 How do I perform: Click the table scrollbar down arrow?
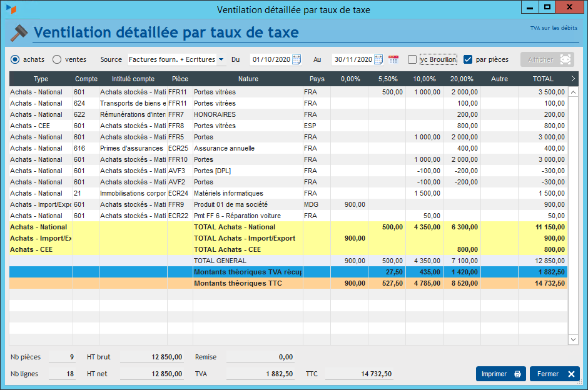pos(573,339)
